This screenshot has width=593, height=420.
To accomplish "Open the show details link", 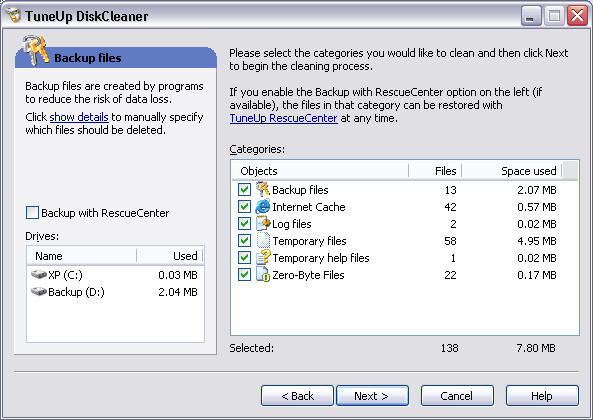I will click(79, 117).
